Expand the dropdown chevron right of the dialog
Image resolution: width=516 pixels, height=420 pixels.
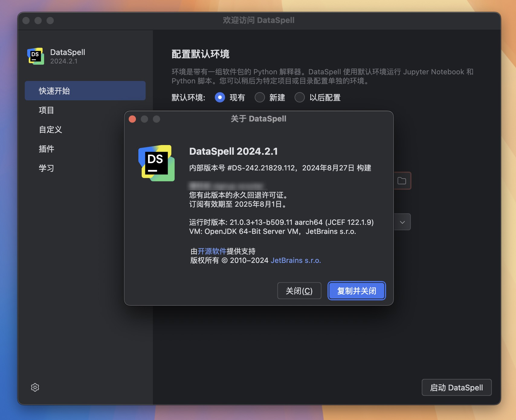[x=402, y=222]
